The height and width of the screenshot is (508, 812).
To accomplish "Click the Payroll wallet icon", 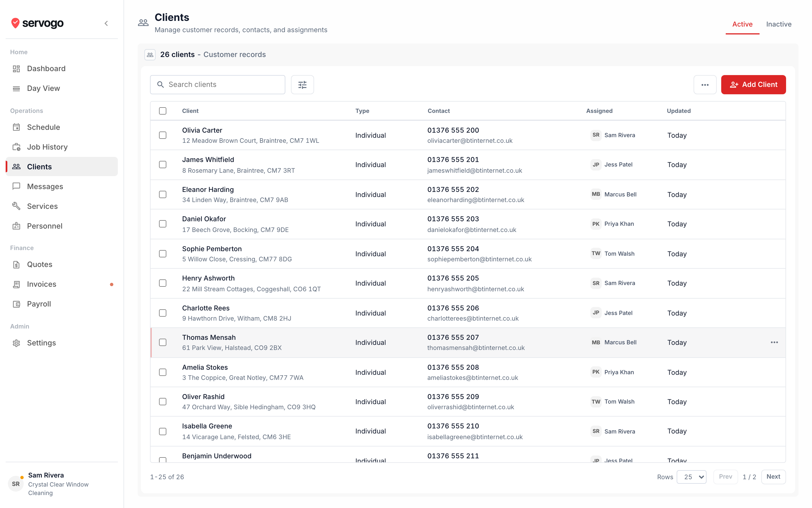I will tap(16, 304).
